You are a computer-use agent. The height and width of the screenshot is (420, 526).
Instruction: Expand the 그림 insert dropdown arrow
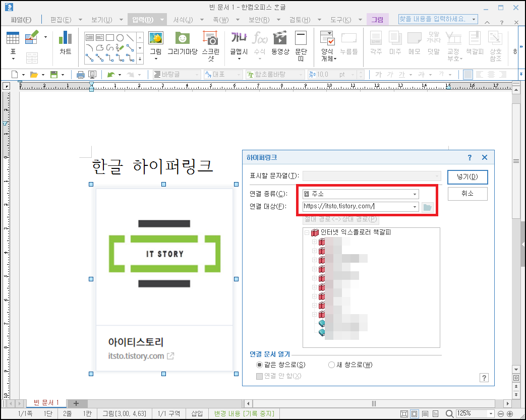tap(156, 59)
